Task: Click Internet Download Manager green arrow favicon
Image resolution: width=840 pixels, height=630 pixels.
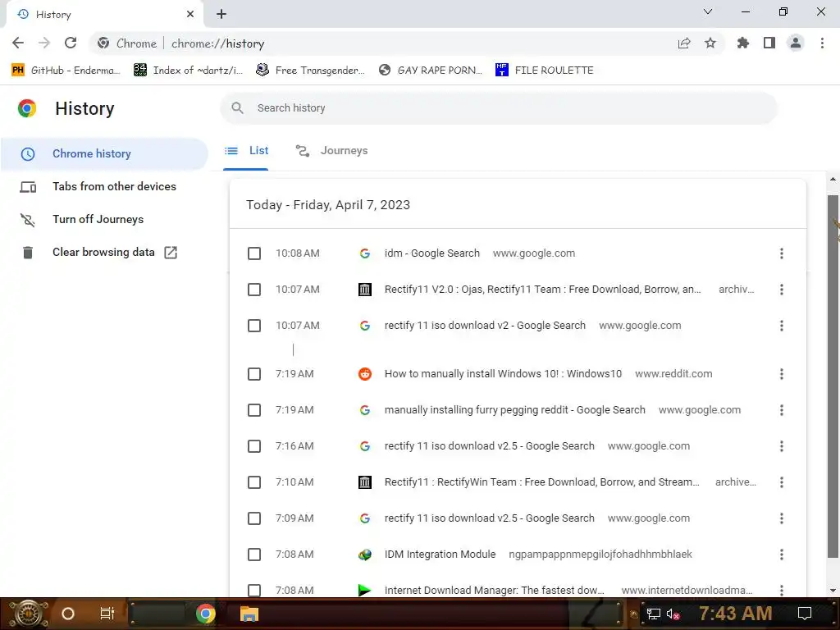Action: 365,591
